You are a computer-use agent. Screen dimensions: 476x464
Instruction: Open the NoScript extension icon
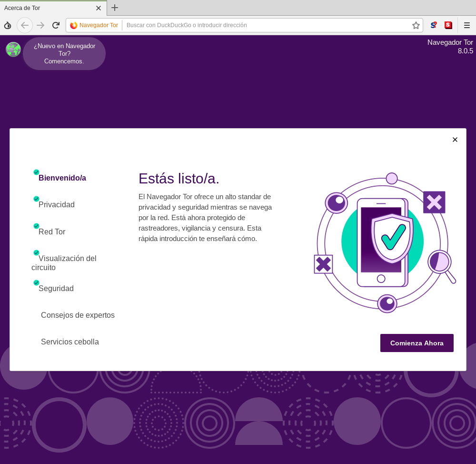[x=434, y=25]
